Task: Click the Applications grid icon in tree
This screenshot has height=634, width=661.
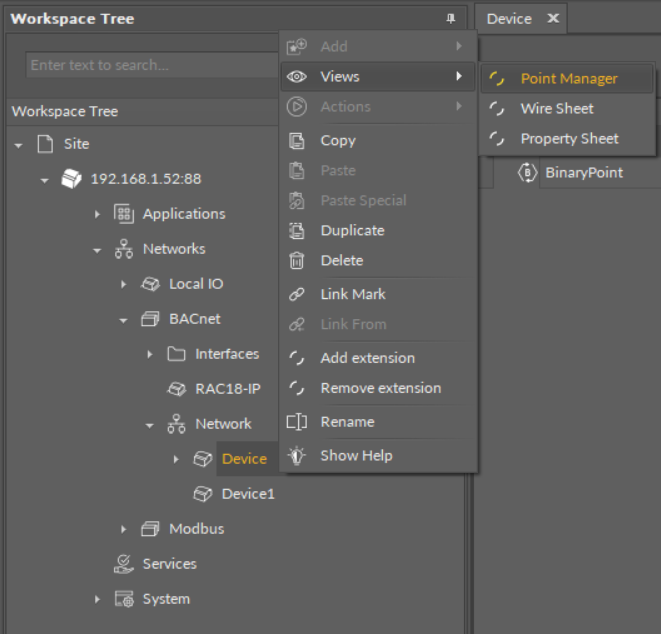Action: [124, 214]
